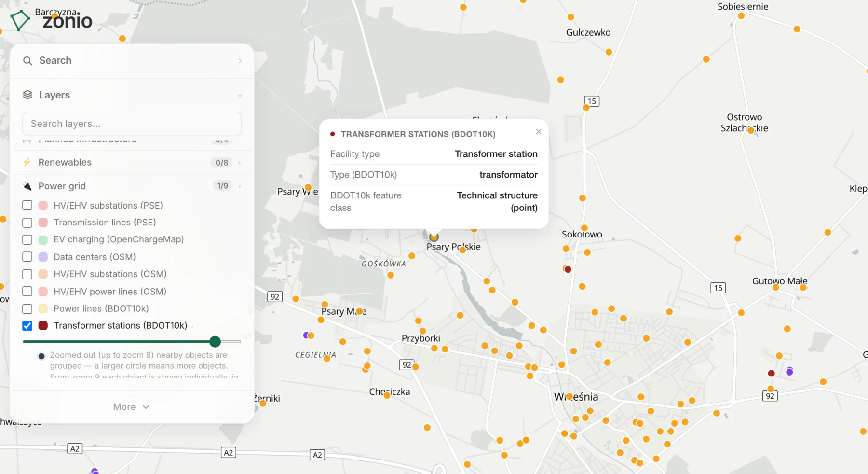Click the info dot beside the zoom note
Image resolution: width=868 pixels, height=474 pixels.
pos(41,356)
